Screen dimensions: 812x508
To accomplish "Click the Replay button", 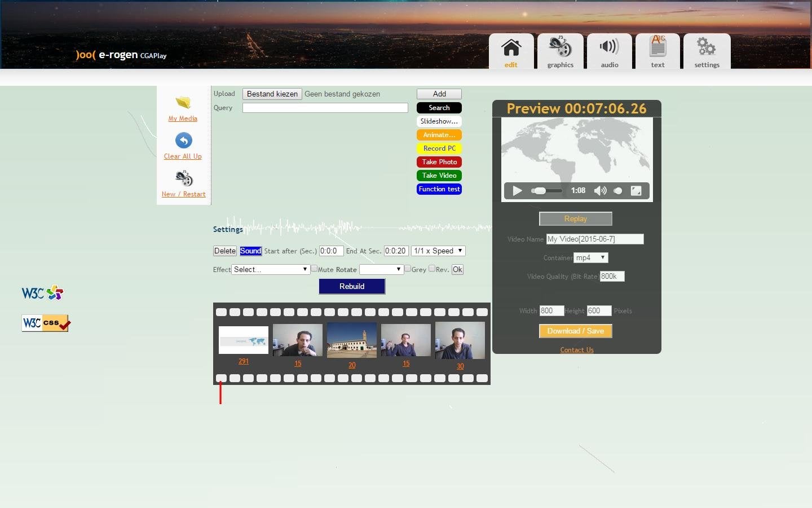I will pyautogui.click(x=576, y=218).
